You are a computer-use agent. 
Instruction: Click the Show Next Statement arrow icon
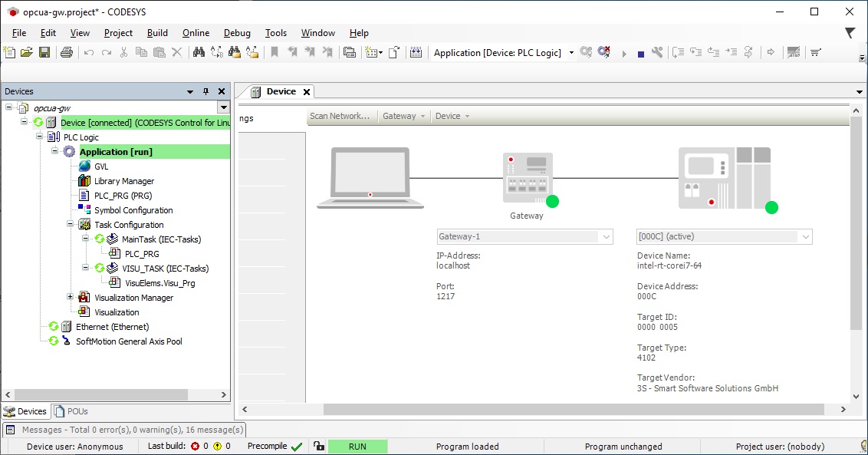click(x=771, y=53)
